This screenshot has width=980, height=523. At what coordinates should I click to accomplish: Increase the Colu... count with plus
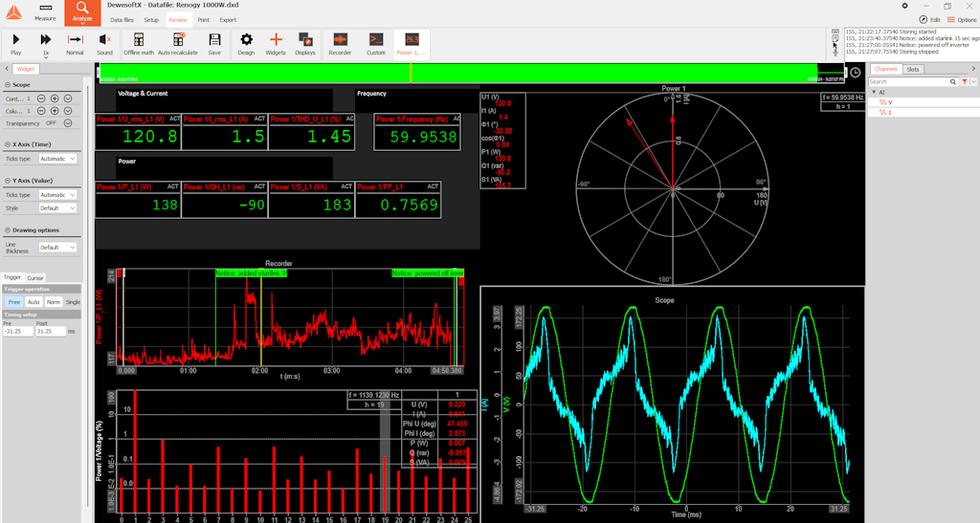click(x=55, y=111)
